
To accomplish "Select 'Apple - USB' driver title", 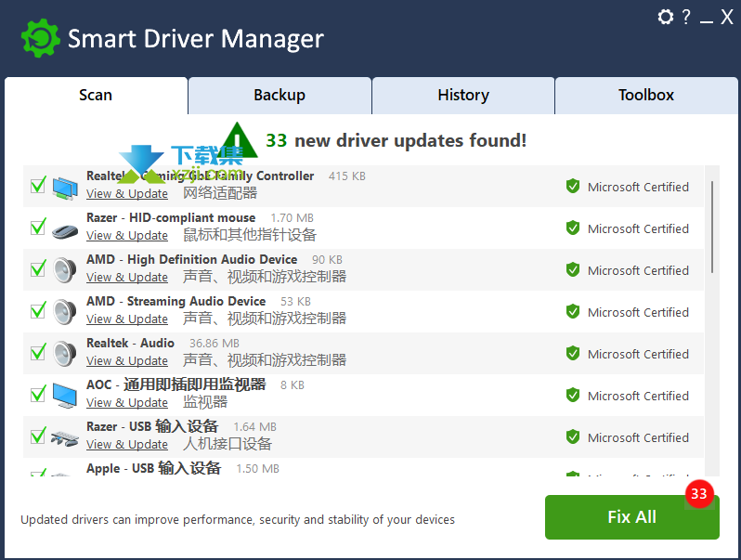I will coord(153,468).
